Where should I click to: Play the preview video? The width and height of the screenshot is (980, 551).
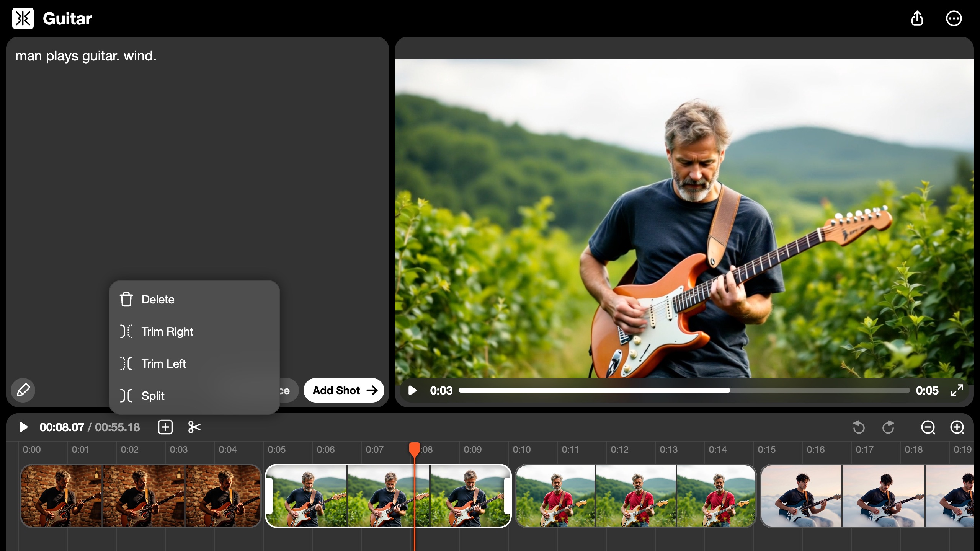click(412, 390)
